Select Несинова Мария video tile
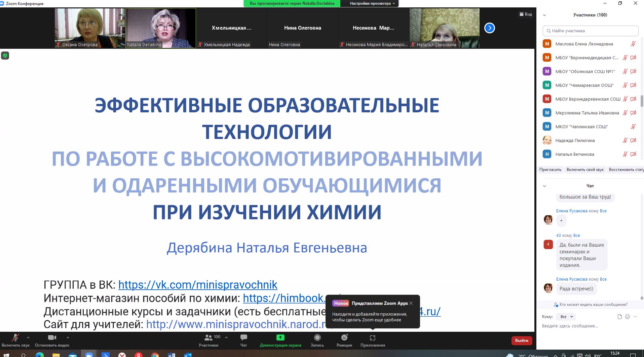The height and width of the screenshot is (357, 644). [373, 28]
